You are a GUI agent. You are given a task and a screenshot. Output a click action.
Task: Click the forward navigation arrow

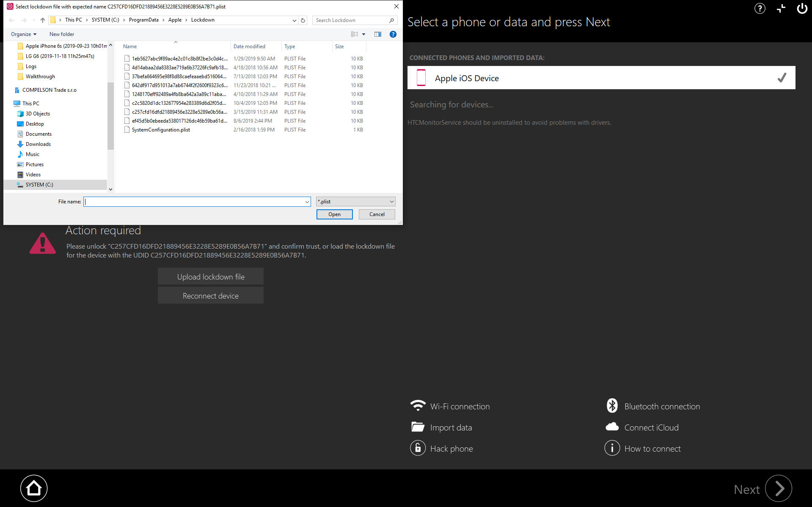(x=24, y=20)
